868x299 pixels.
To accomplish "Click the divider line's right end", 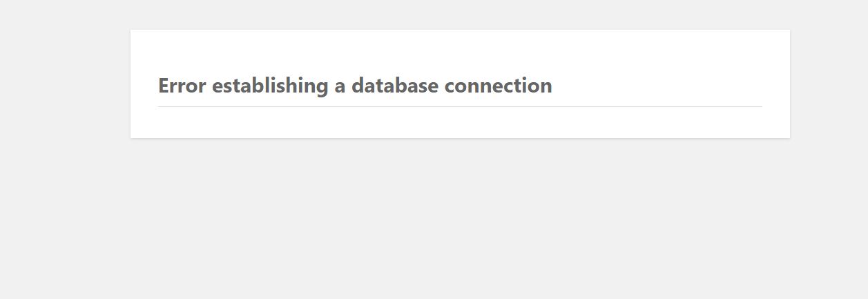I will [x=760, y=107].
